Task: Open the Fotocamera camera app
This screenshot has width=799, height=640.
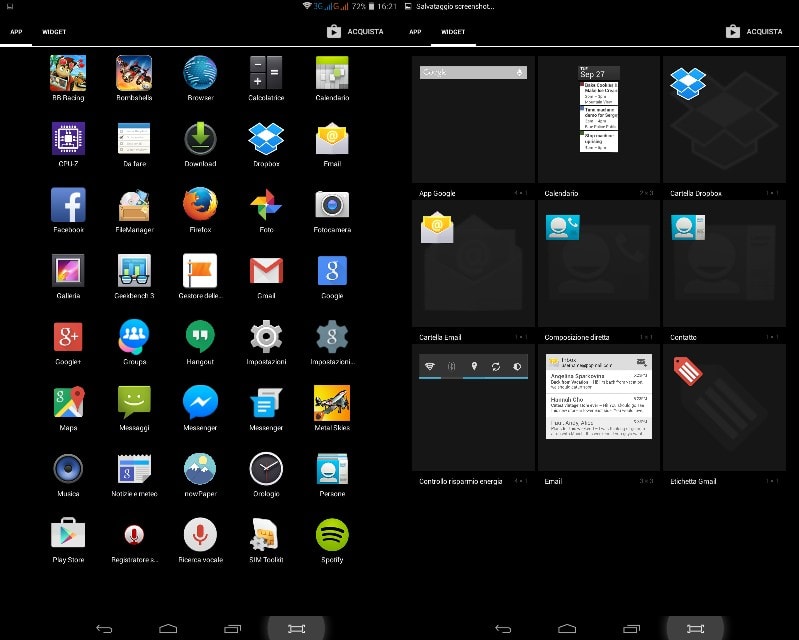Action: point(332,205)
